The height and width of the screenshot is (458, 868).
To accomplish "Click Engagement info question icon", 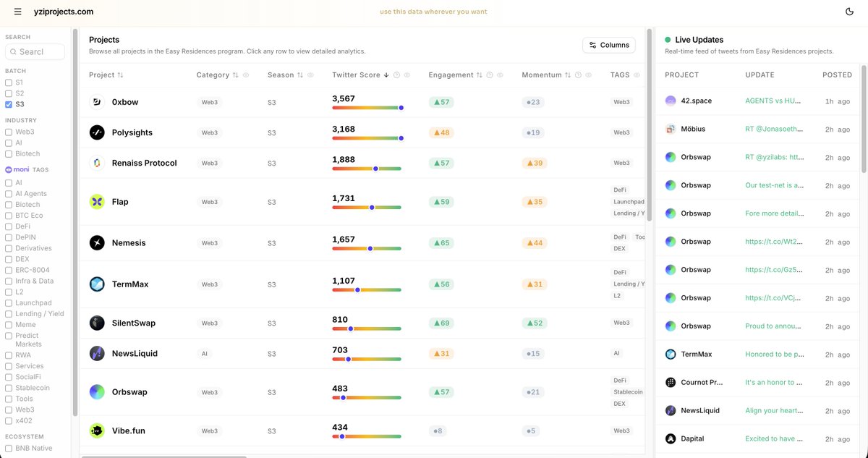I will 490,75.
